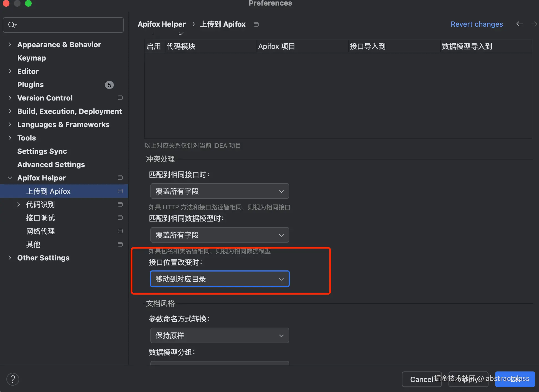
Task: Collapse the Apifox Helper tree node
Action: tap(10, 178)
